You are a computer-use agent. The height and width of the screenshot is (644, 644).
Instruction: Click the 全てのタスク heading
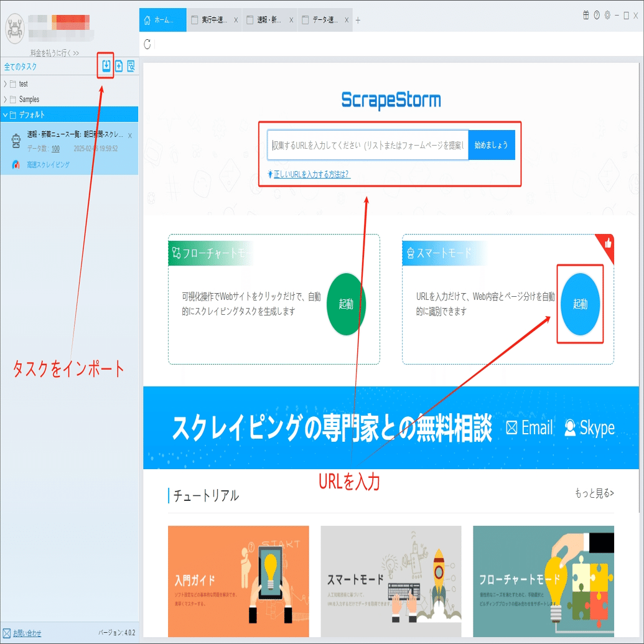click(21, 67)
